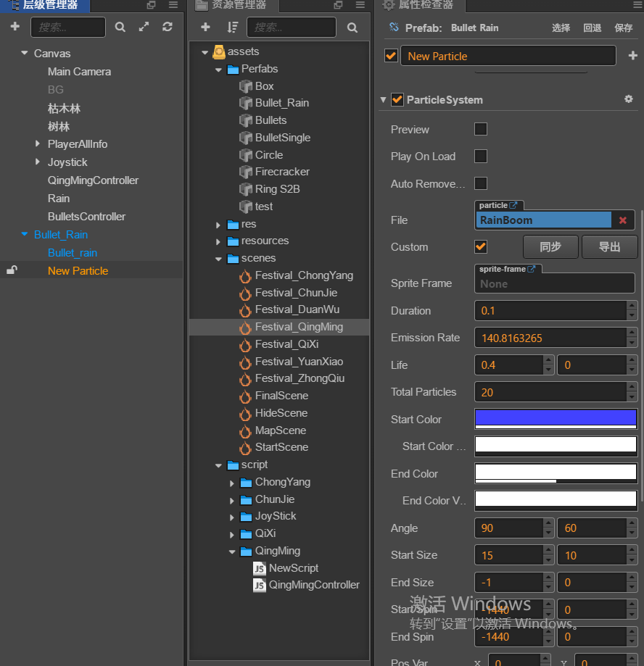Uncheck the Custom checkbox
The width and height of the screenshot is (644, 666).
480,247
